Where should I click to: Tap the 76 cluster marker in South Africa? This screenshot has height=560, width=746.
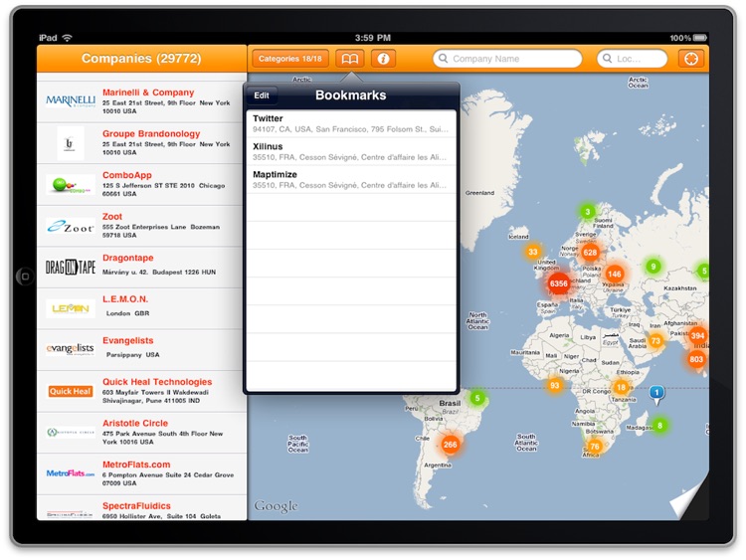click(595, 447)
